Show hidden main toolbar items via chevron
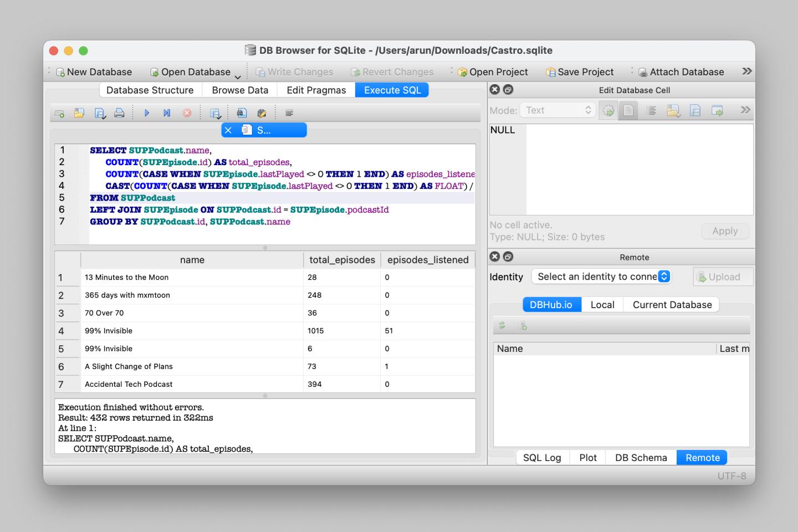798x532 pixels. [746, 71]
